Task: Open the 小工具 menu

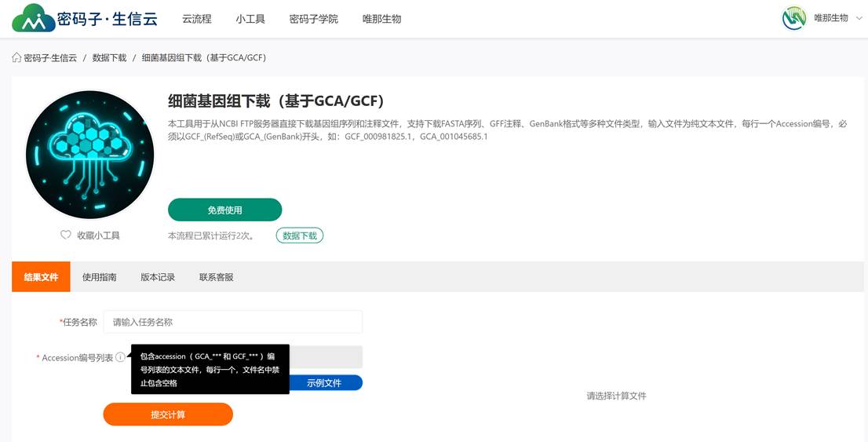Action: coord(250,19)
